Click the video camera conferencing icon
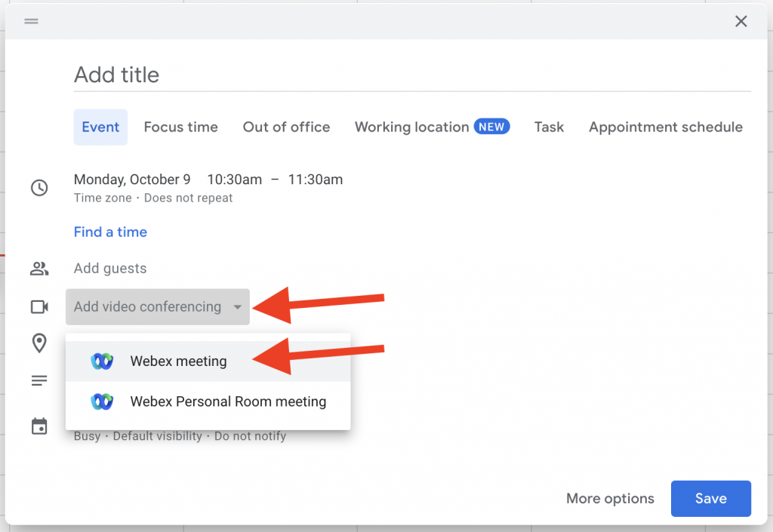Viewport: 773px width, 532px height. 39,307
